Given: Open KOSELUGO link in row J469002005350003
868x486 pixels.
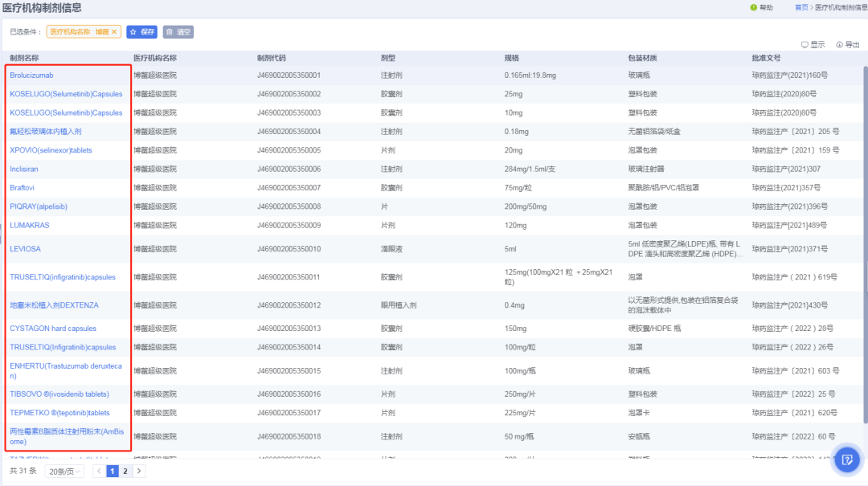Looking at the screenshot, I should (x=66, y=113).
